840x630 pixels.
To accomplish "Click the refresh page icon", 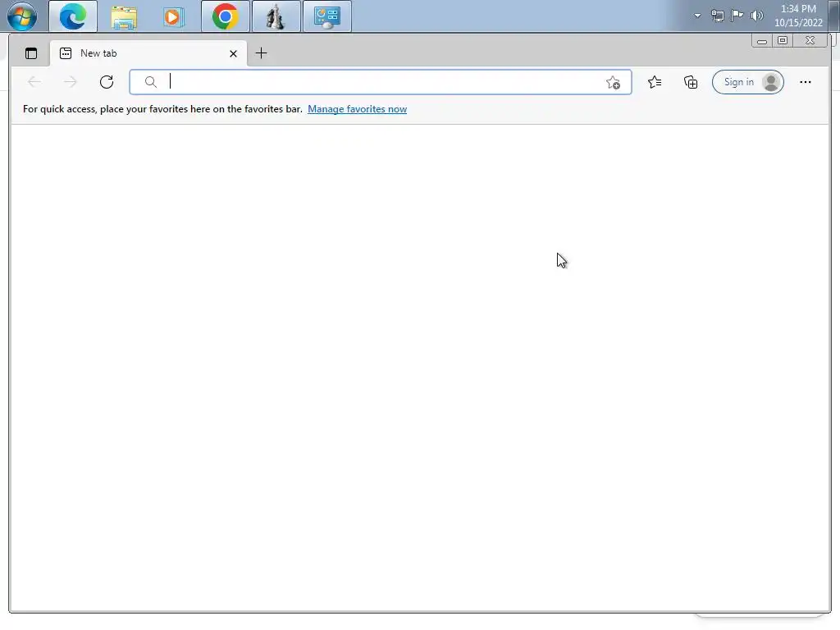I will pos(107,82).
